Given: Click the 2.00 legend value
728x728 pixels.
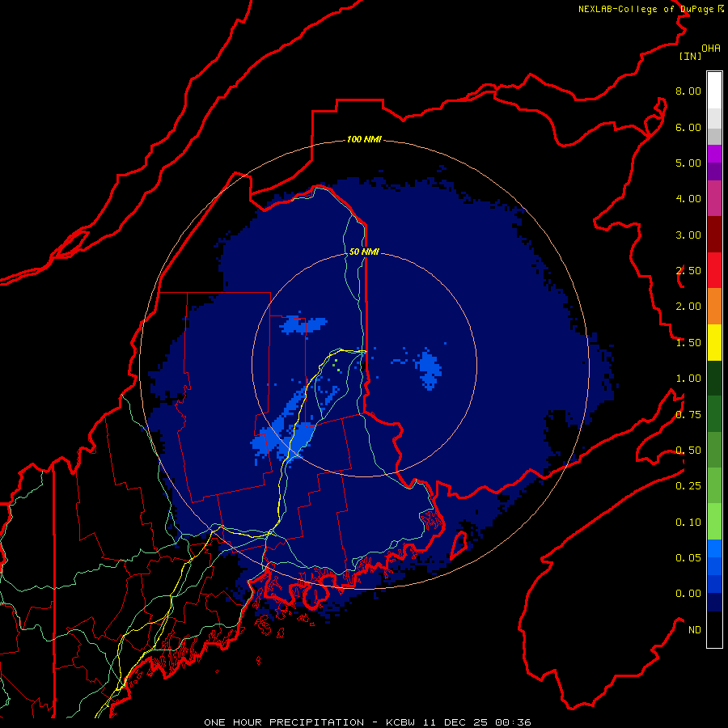Looking at the screenshot, I should 688,307.
